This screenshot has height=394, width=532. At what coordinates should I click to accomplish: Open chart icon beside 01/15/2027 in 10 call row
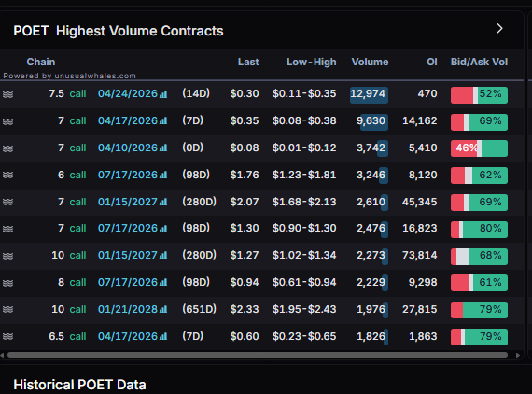[x=163, y=255]
